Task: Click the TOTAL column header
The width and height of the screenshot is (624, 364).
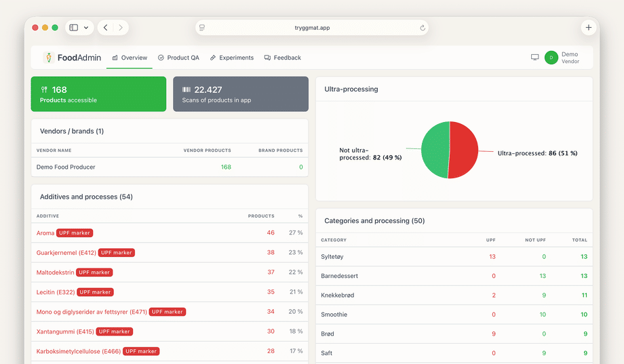Action: pyautogui.click(x=579, y=240)
